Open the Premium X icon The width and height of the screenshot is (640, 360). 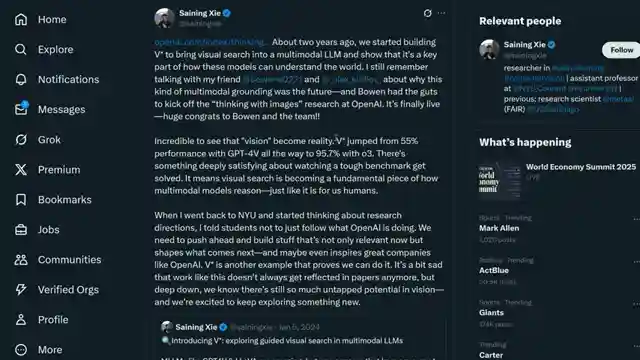[x=21, y=170]
